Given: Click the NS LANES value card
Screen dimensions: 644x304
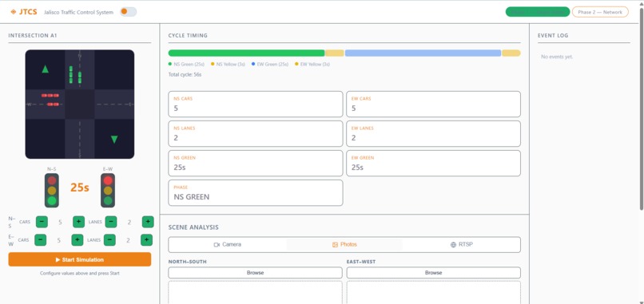Looking at the screenshot, I should (256, 134).
